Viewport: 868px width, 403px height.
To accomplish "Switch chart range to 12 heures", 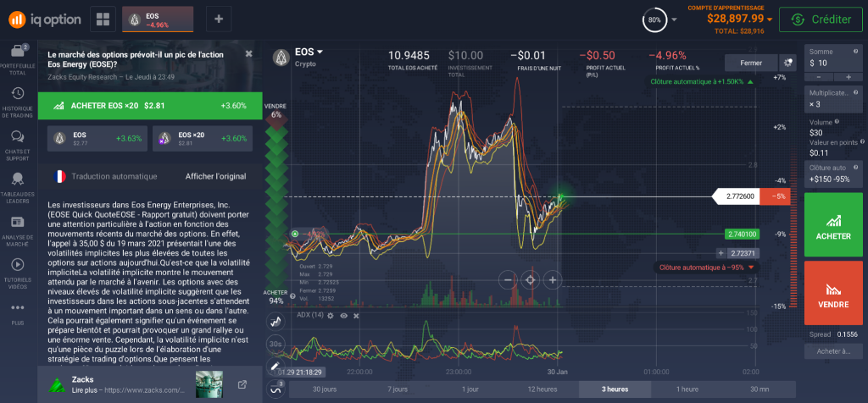I will coord(542,389).
